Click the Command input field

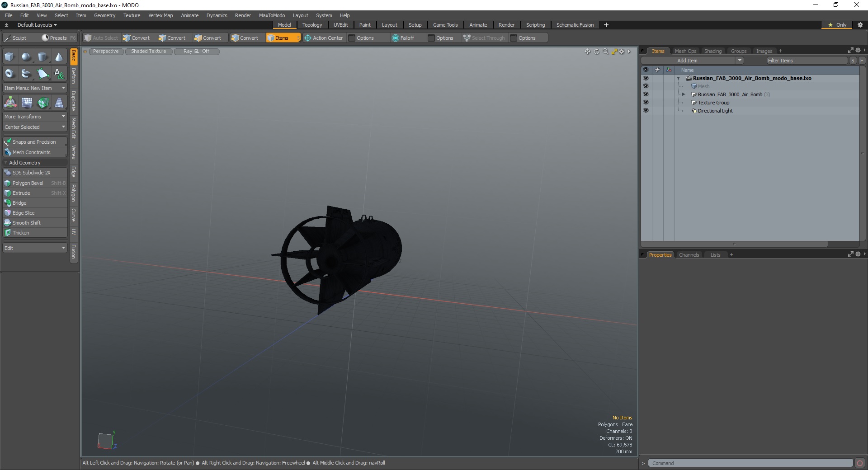(751, 463)
